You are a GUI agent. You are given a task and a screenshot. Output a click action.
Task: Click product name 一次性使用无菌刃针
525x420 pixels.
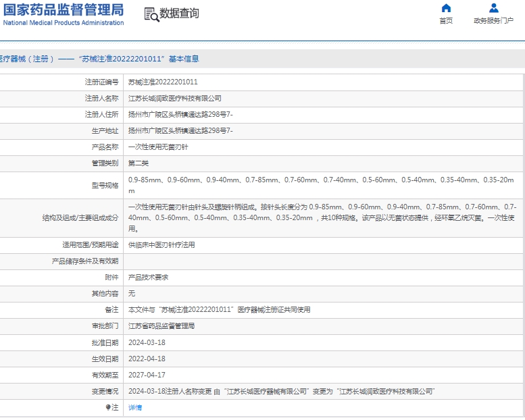[x=158, y=147]
